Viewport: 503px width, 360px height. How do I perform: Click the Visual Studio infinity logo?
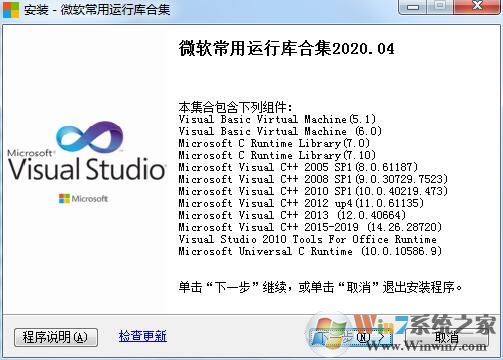point(89,137)
